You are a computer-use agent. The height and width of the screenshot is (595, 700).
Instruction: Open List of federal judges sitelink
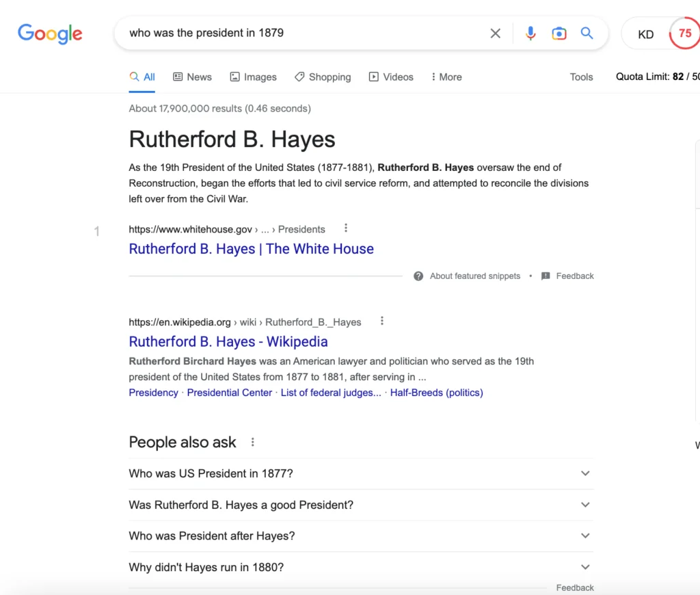[331, 393]
